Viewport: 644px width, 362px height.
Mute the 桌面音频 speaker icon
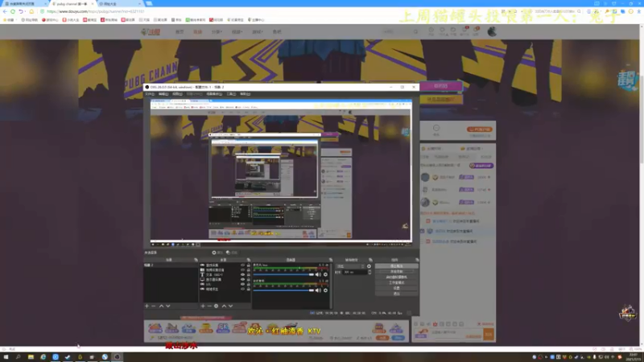tap(318, 290)
